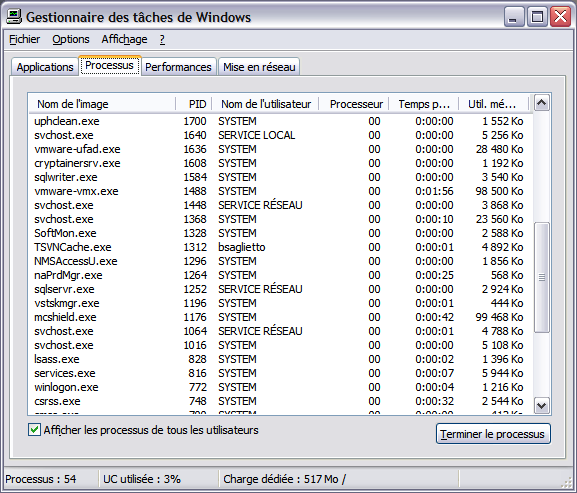Select NMSAccessU.exe process
This screenshot has height=493, width=577.
click(280, 261)
